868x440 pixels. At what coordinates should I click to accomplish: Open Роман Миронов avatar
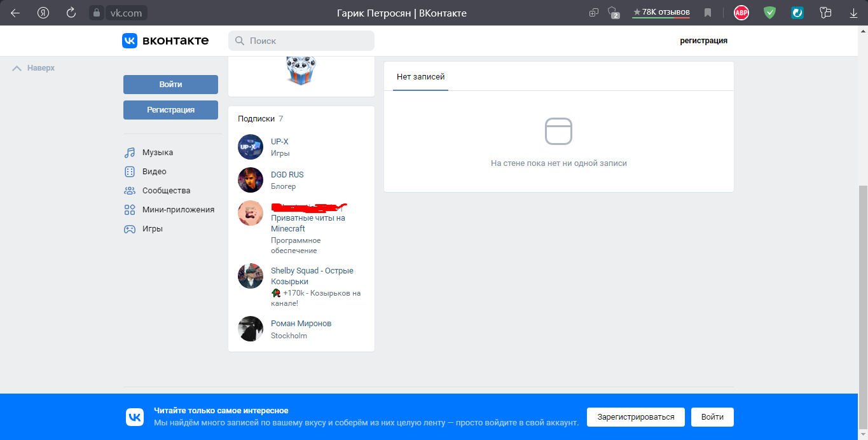pyautogui.click(x=251, y=329)
